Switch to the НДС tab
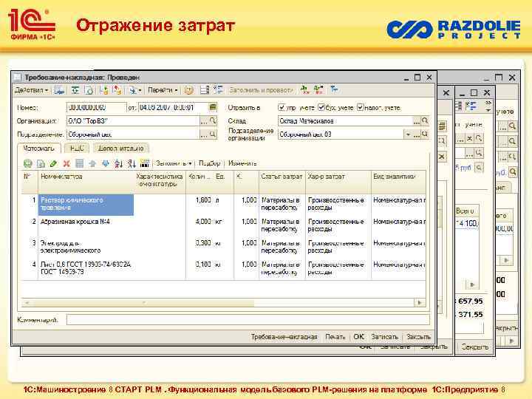The height and width of the screenshot is (399, 532). [x=77, y=149]
